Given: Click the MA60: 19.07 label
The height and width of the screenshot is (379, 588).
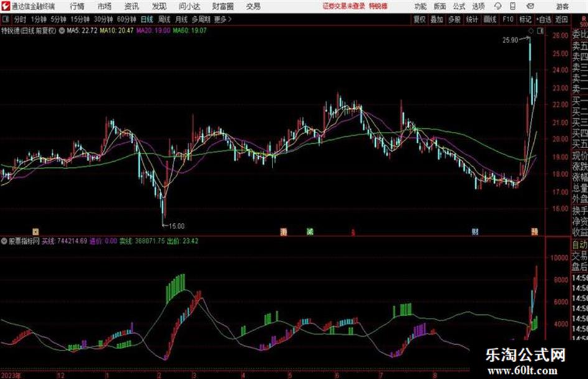Looking at the screenshot, I should [x=189, y=30].
